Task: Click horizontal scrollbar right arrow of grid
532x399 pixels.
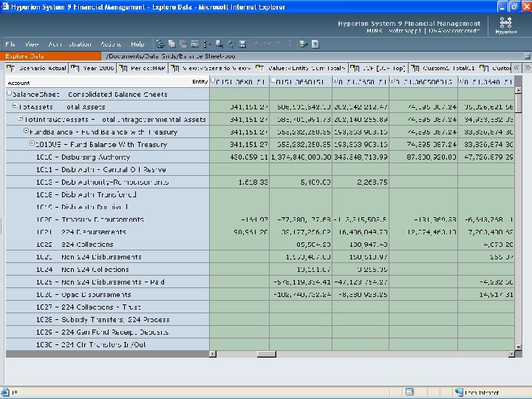Action: click(511, 354)
